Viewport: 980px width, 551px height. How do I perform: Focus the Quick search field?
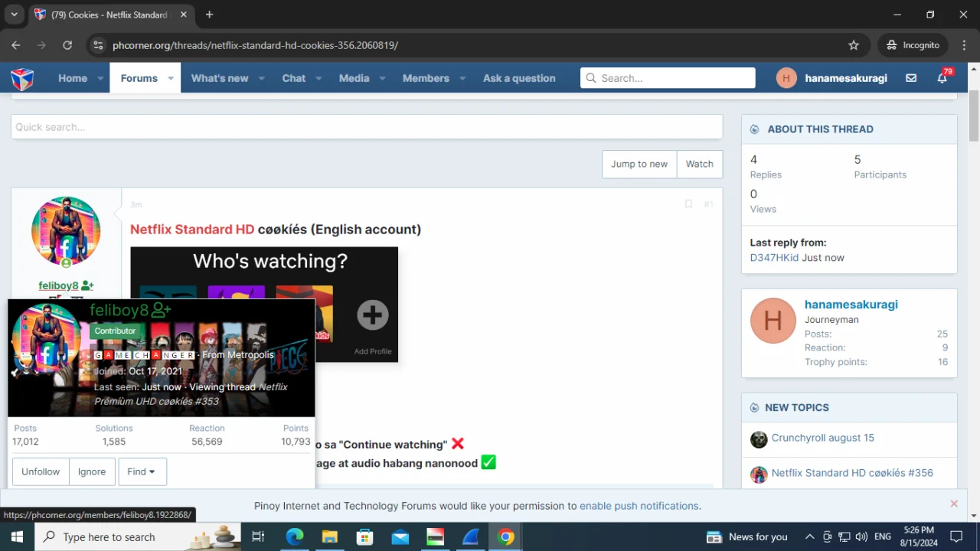[x=367, y=127]
